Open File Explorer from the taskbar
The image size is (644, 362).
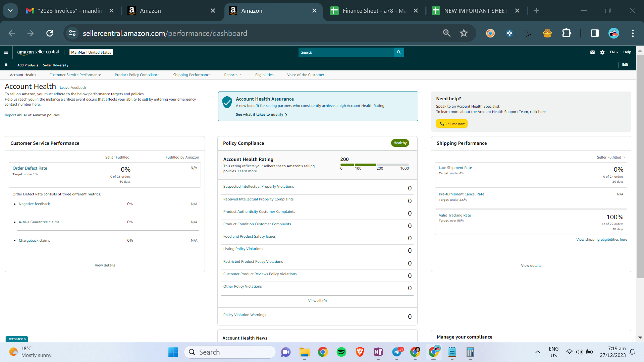click(305, 352)
